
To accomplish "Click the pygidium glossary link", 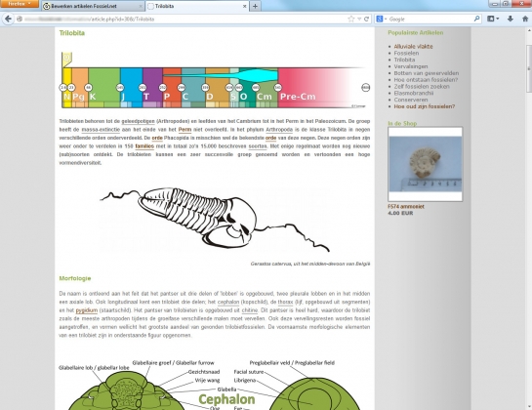I will click(87, 310).
